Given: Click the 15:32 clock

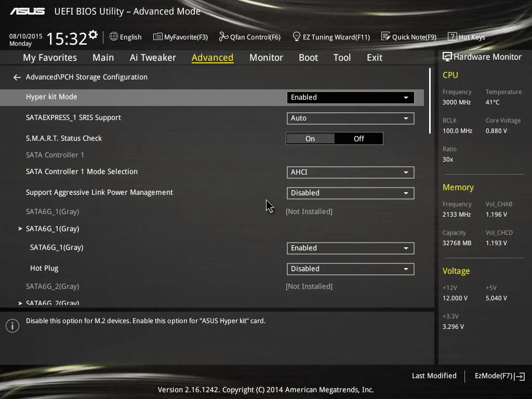Looking at the screenshot, I should pos(67,38).
